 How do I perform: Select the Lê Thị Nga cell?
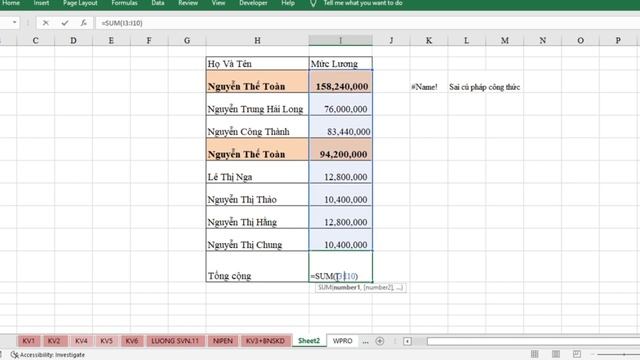pyautogui.click(x=258, y=172)
